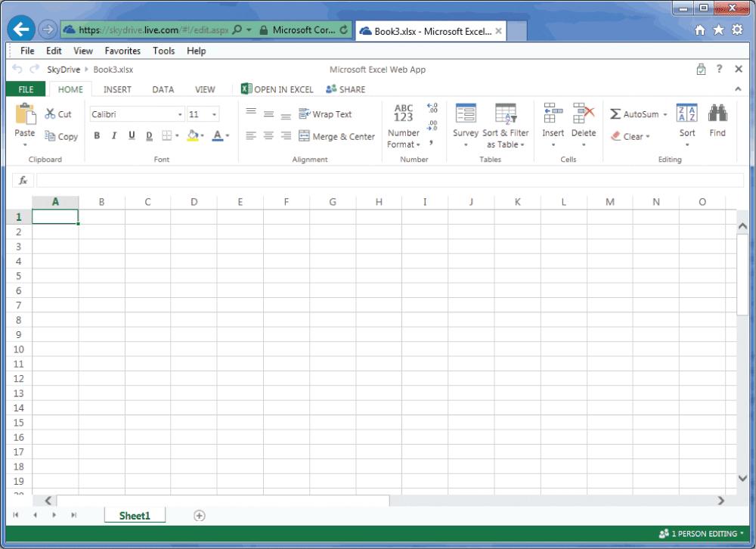
Task: Select the Bold formatting icon
Action: point(97,136)
